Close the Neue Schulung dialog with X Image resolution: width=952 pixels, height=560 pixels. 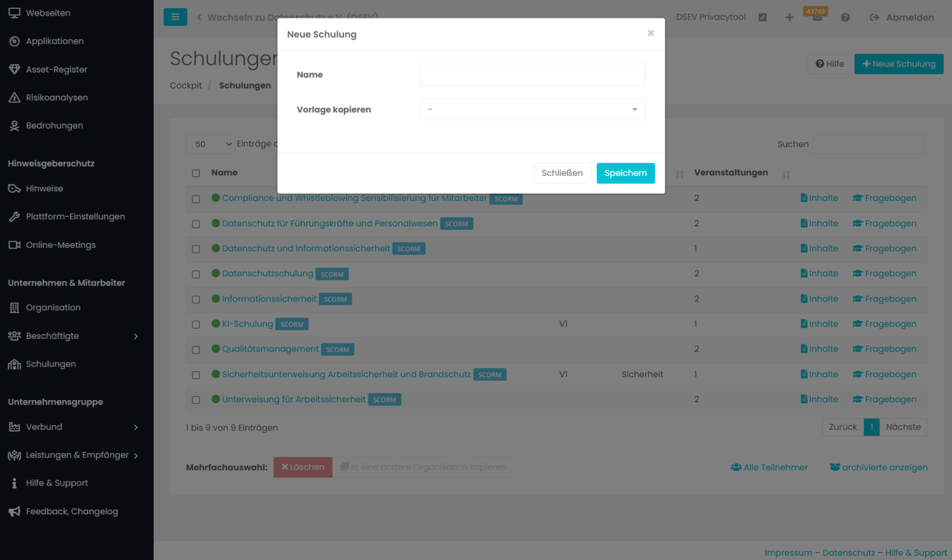click(x=651, y=33)
